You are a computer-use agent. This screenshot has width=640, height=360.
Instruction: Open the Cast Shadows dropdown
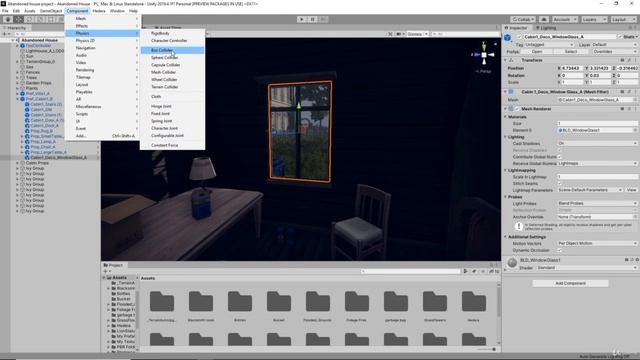click(x=597, y=143)
